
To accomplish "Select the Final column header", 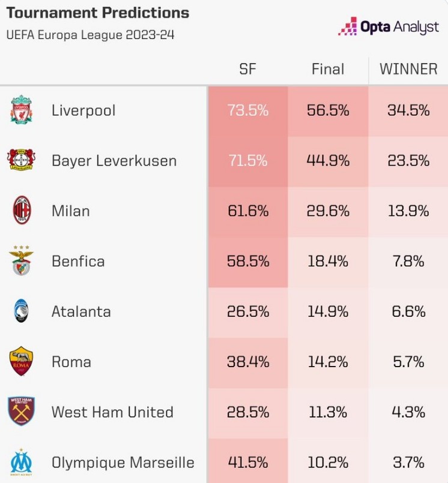I will tap(328, 69).
